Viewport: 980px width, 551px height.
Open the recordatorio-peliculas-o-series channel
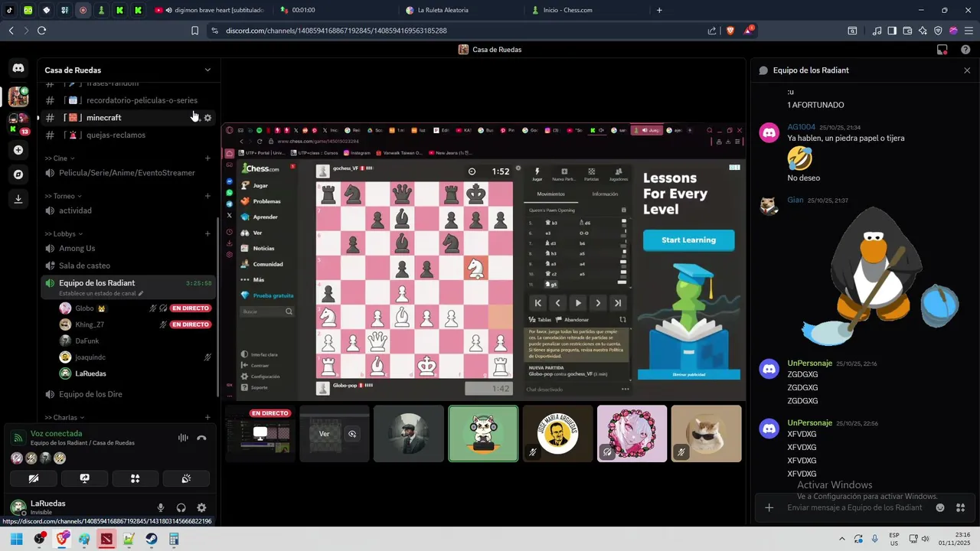click(129, 100)
